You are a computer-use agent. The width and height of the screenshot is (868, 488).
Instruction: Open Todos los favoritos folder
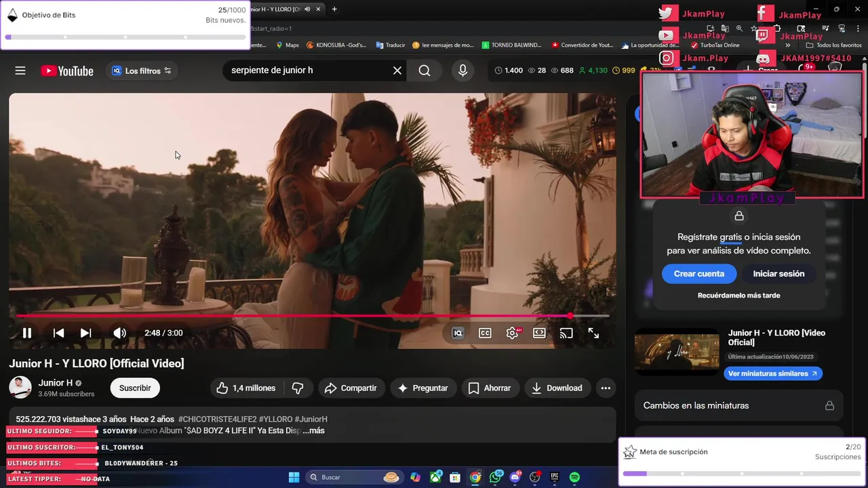[833, 45]
